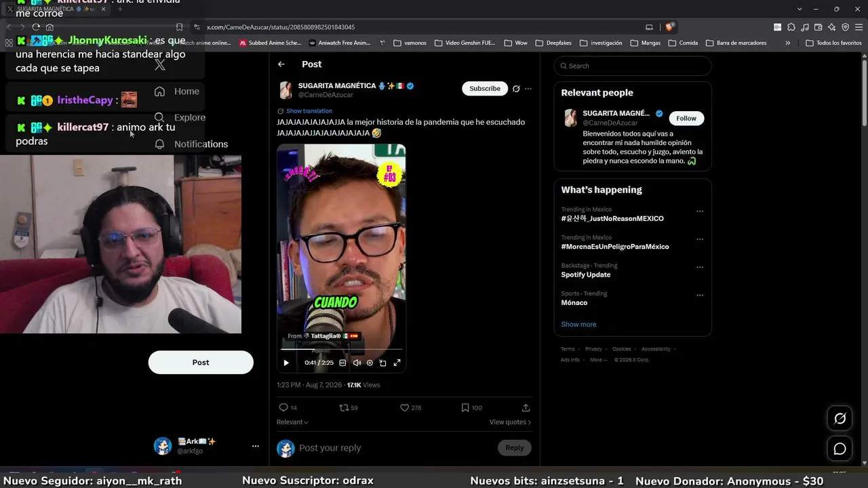Open the Home navigation item
This screenshot has height=488, width=868.
click(x=177, y=91)
